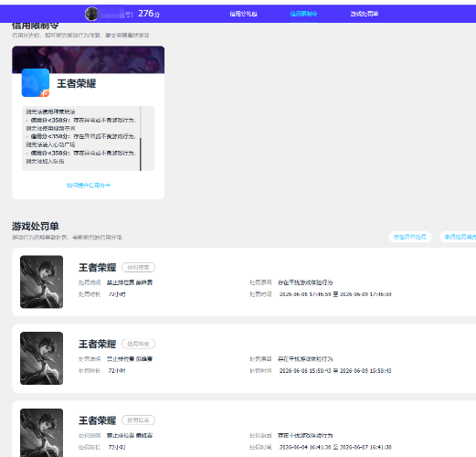The width and height of the screenshot is (476, 457).
Task: Click the 72小时 duration in the 16:41:30 penalty card
Action: (x=117, y=447)
